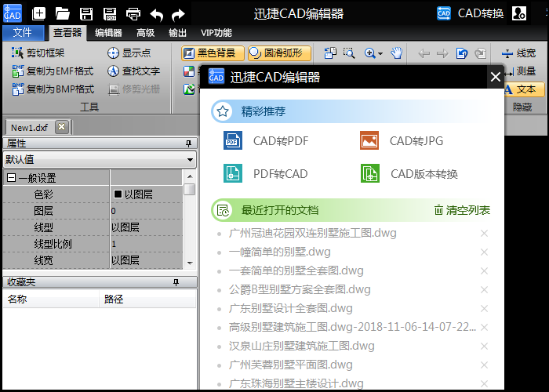Image resolution: width=549 pixels, height=392 pixels.
Task: Toggle the 线宽 display
Action: click(518, 53)
